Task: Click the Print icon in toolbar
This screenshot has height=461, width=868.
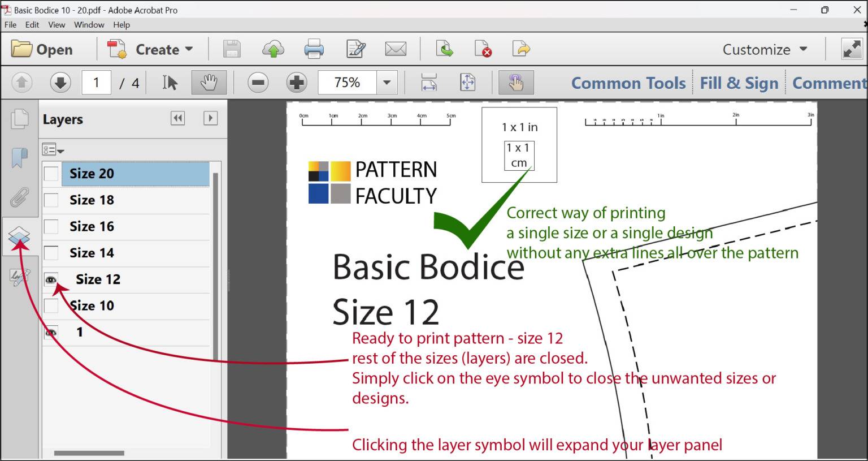Action: [x=314, y=49]
